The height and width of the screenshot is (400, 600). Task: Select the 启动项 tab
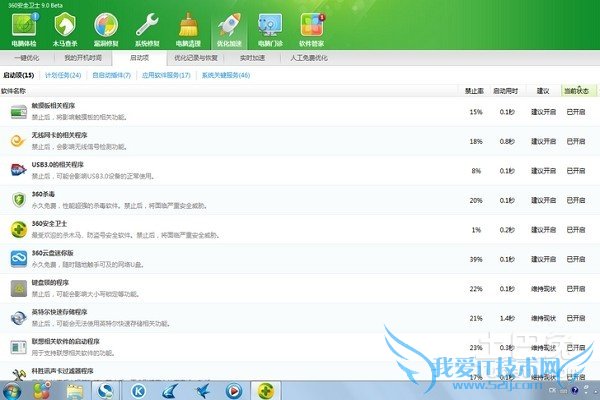(x=139, y=58)
